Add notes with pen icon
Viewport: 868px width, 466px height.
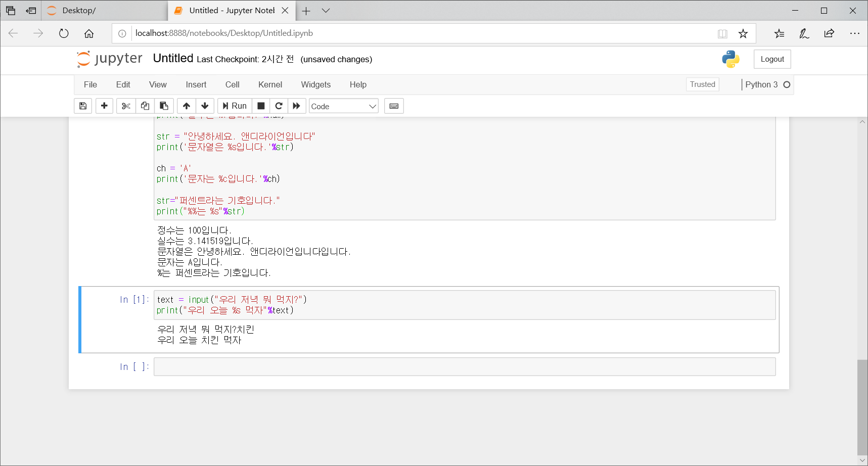pyautogui.click(x=804, y=33)
